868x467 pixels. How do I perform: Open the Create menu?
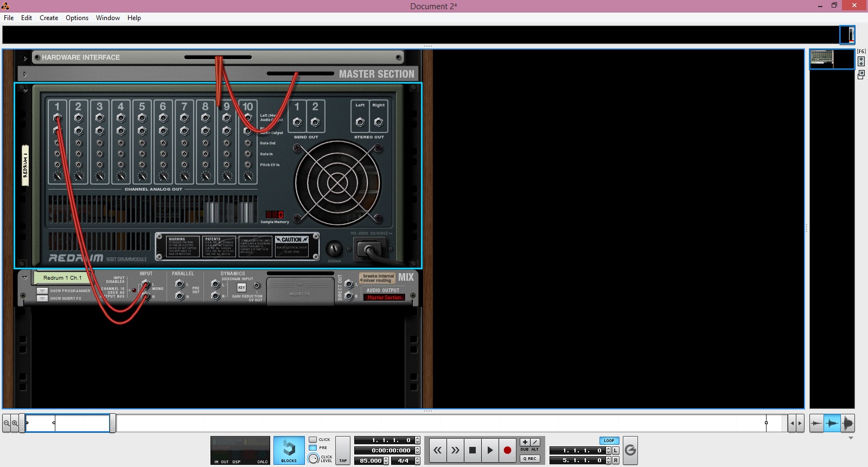[49, 18]
